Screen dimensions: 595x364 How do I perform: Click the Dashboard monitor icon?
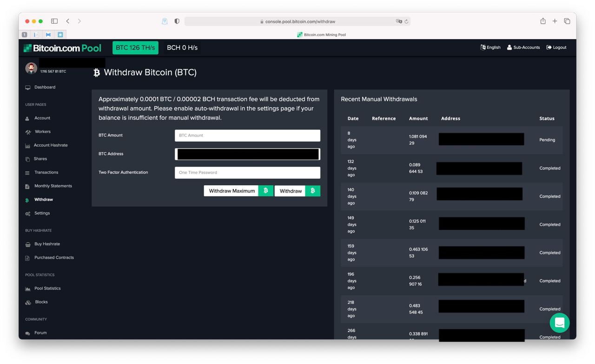tap(28, 88)
